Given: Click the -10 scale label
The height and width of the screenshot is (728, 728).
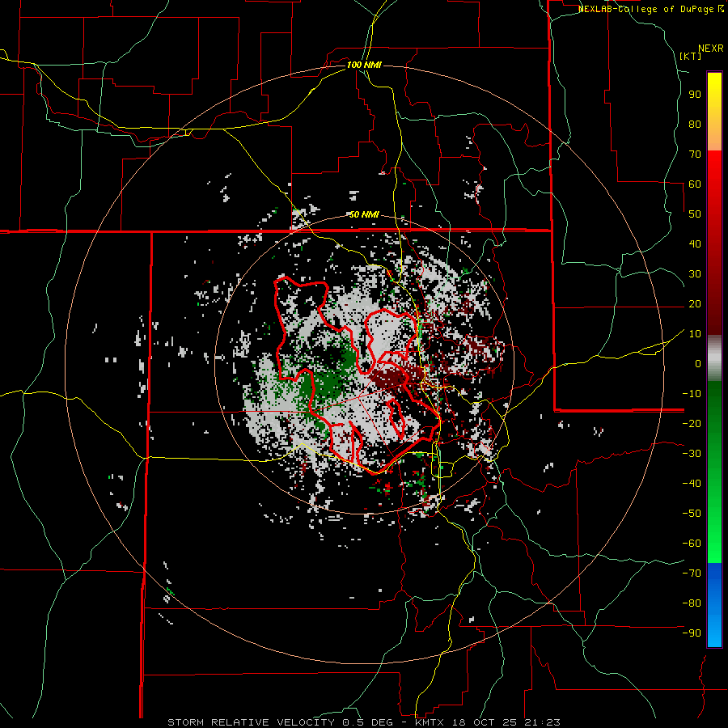Looking at the screenshot, I should click(692, 394).
